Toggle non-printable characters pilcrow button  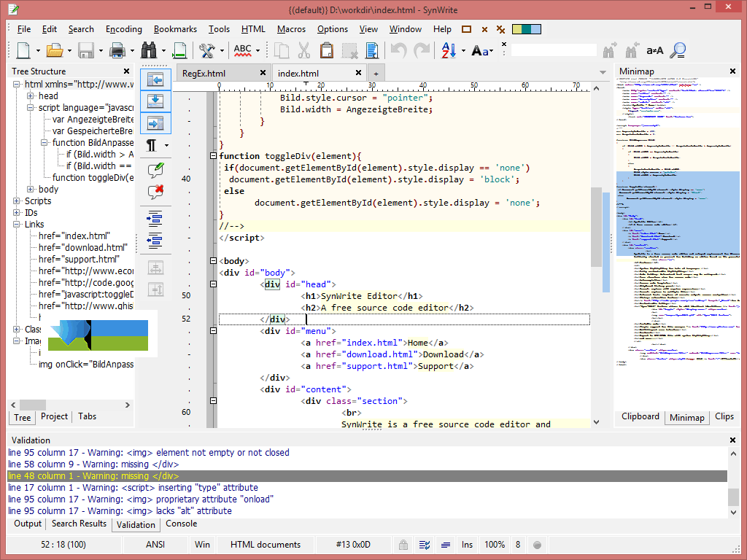pyautogui.click(x=152, y=145)
